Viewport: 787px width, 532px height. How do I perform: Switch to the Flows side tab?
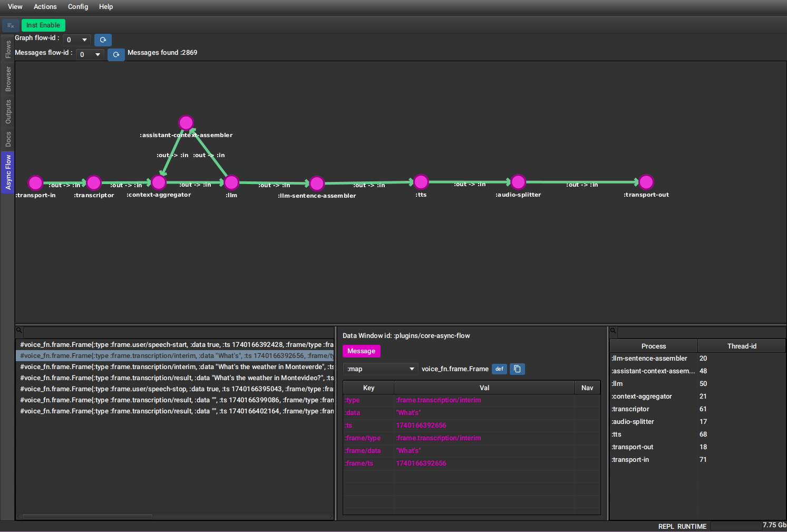pos(8,49)
